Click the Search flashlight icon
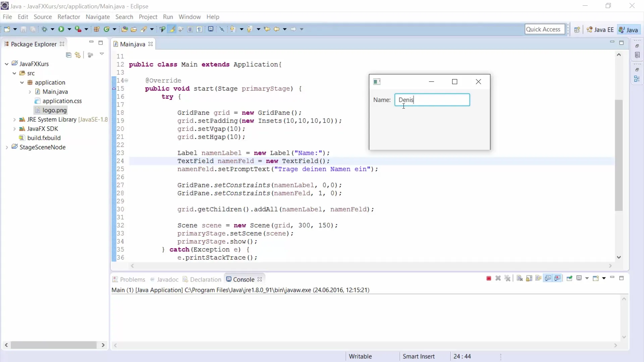This screenshot has width=644, height=362. point(144,29)
